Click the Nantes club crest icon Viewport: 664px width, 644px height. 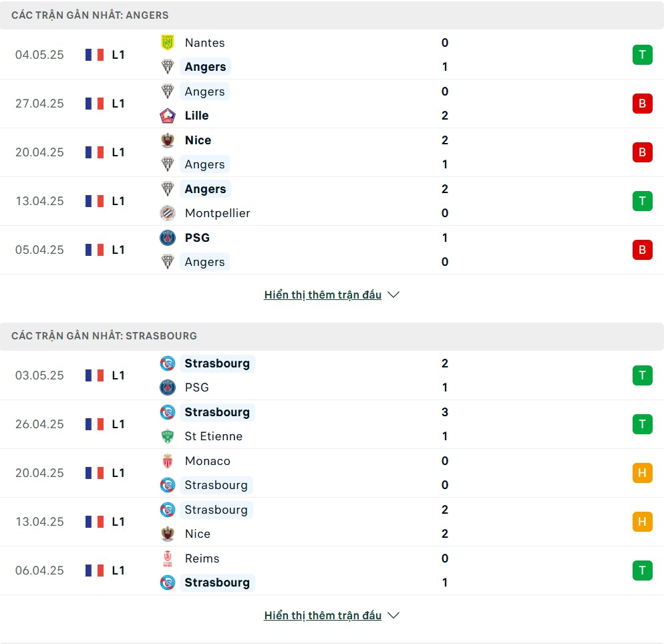point(168,43)
